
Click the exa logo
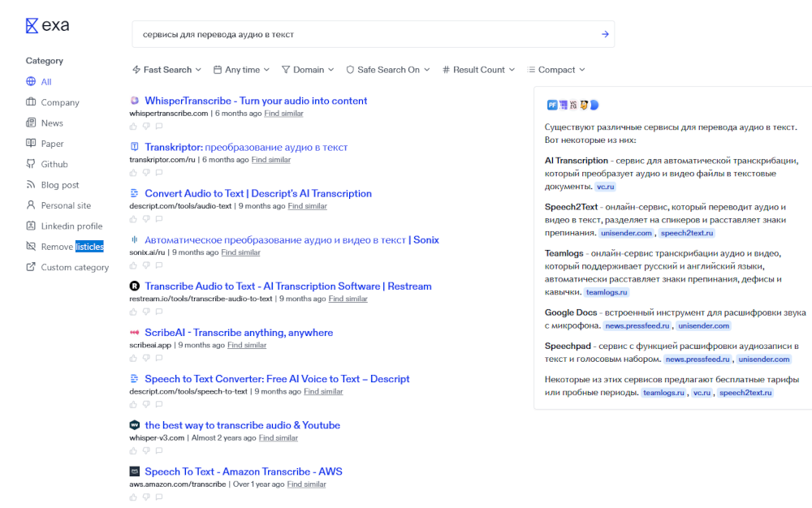point(47,25)
